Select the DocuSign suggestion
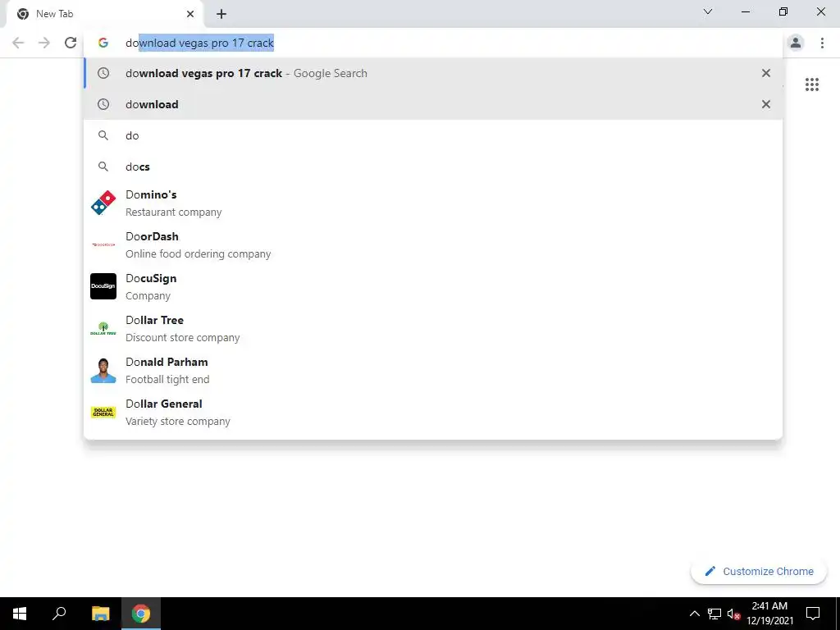The height and width of the screenshot is (630, 840). (x=433, y=286)
